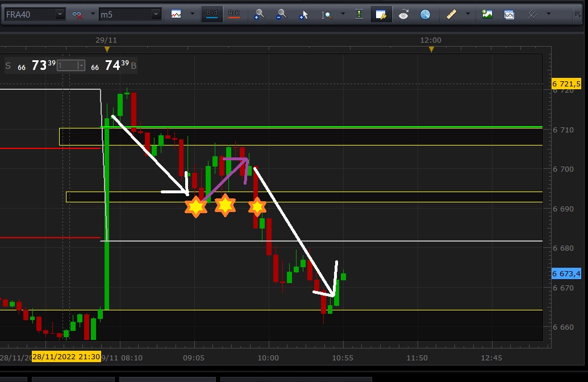Screen dimensions: 588x382
Task: Click the green vertical autoscale icon
Action: point(359,14)
